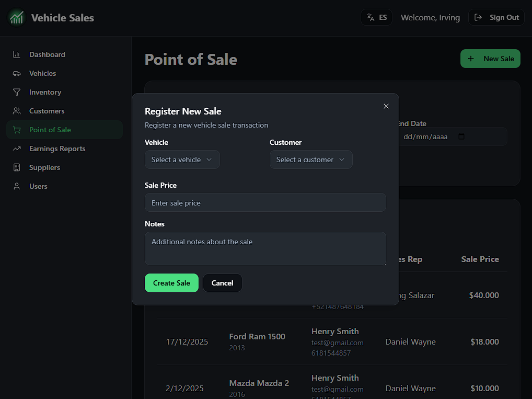The width and height of the screenshot is (532, 399).
Task: Click the Welcome, Irving text
Action: pos(430,17)
